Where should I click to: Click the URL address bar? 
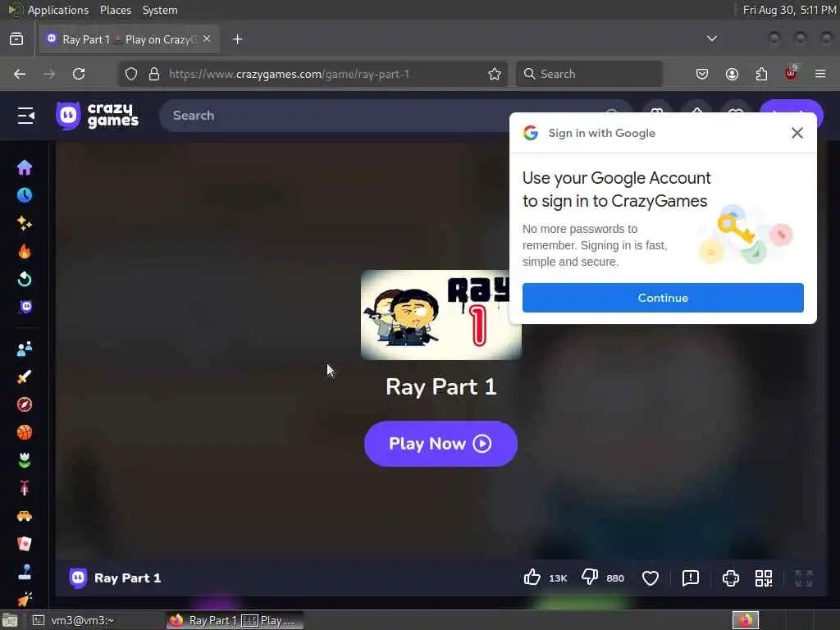click(x=313, y=74)
